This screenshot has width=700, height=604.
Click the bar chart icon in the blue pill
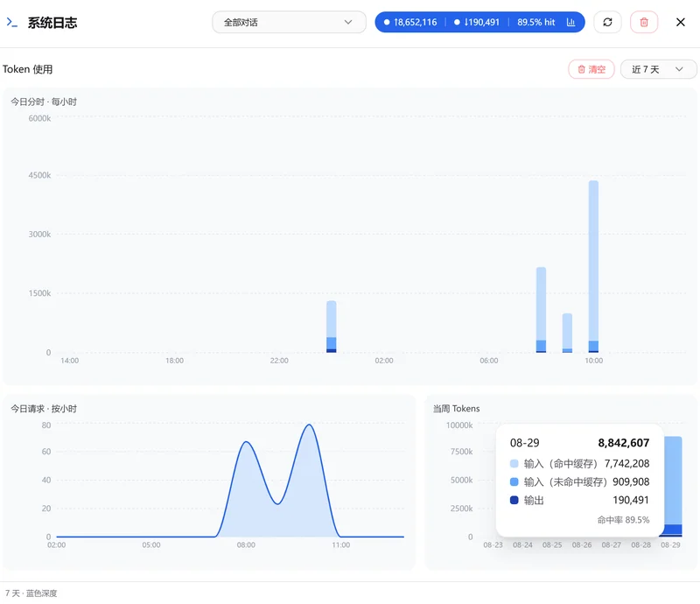pos(570,23)
